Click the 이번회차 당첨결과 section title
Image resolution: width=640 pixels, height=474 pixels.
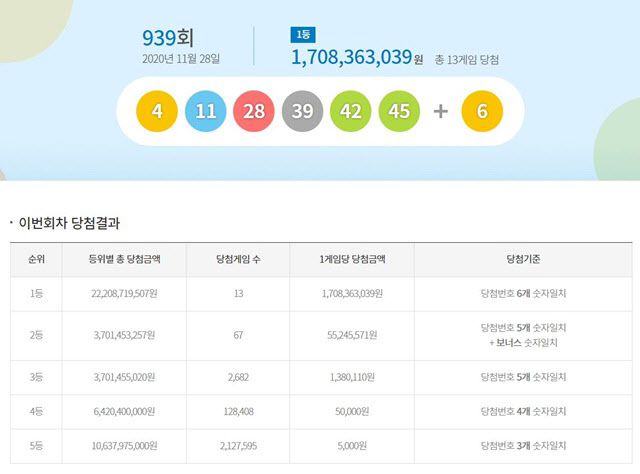69,223
